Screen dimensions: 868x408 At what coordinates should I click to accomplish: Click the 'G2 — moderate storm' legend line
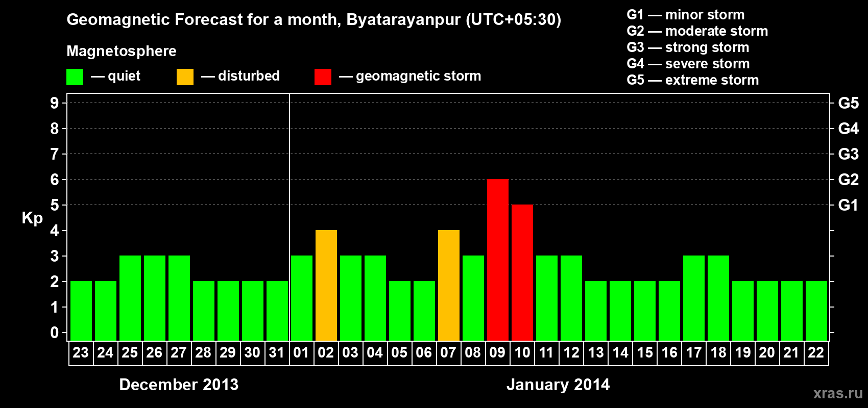pyautogui.click(x=697, y=31)
